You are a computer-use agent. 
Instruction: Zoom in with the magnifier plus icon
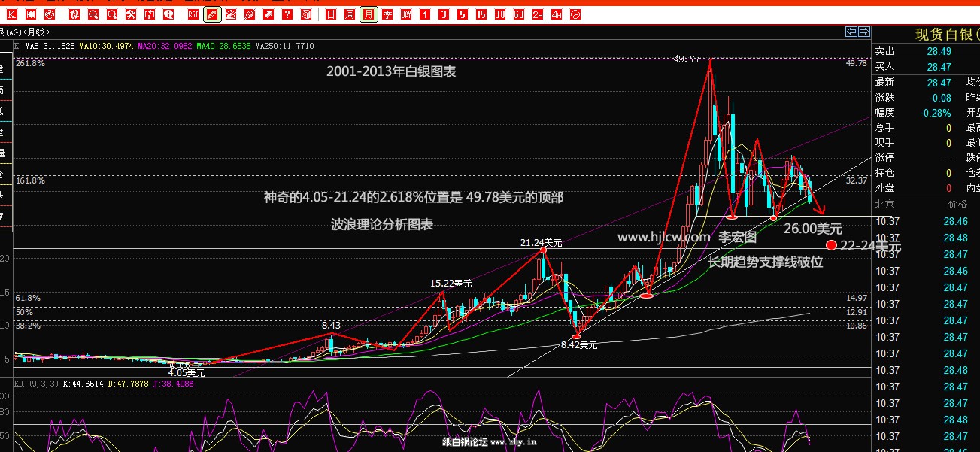click(x=93, y=14)
